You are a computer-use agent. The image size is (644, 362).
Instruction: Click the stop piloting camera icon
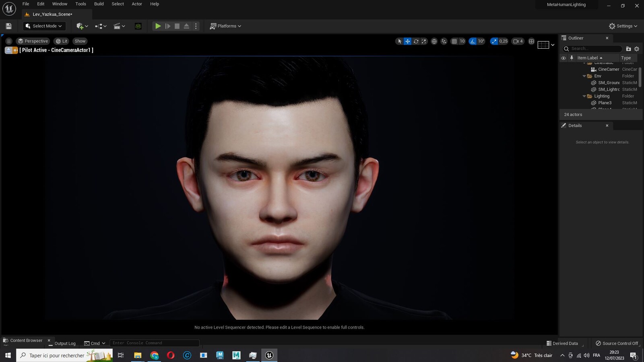point(8,50)
